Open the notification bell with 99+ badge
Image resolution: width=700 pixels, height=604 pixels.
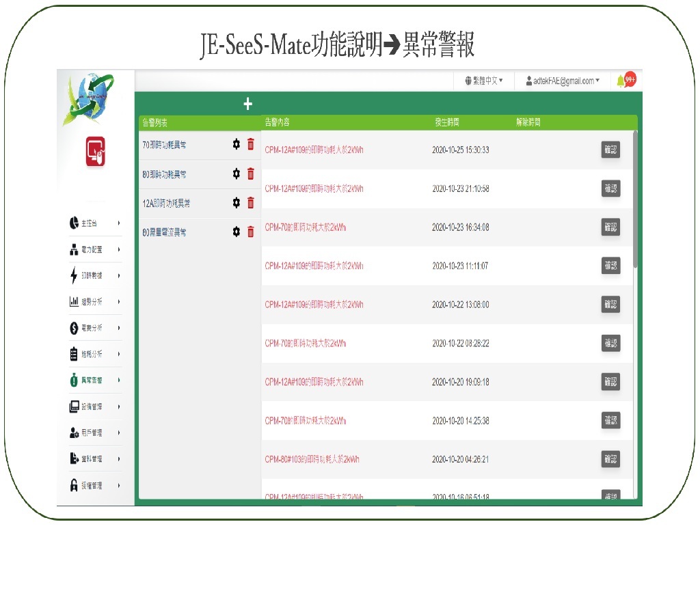621,81
